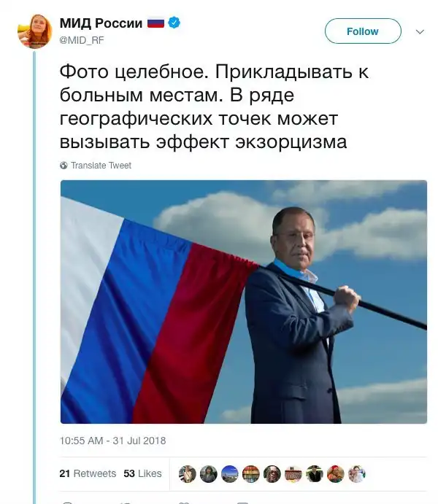Open the МИД России account name

click(x=101, y=23)
